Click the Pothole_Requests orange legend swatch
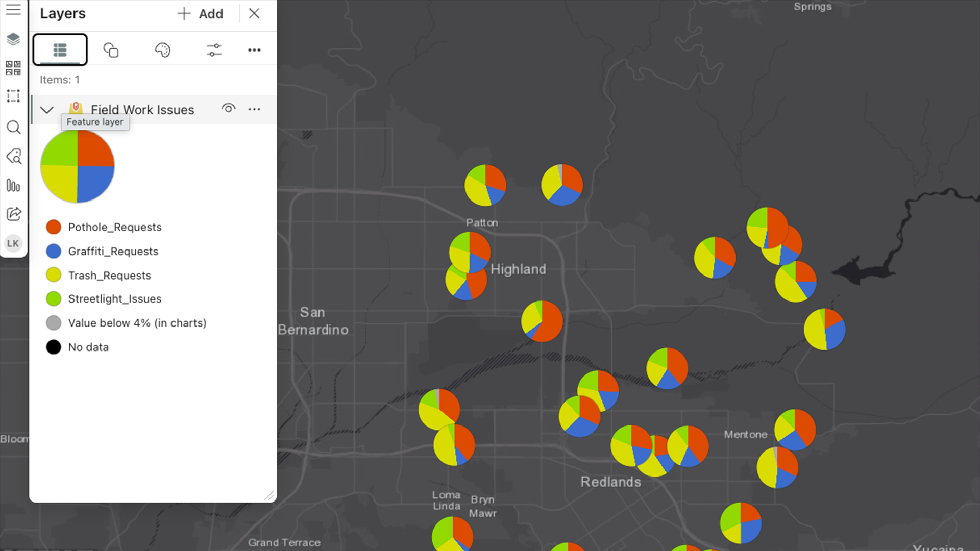Image resolution: width=980 pixels, height=551 pixels. (54, 227)
